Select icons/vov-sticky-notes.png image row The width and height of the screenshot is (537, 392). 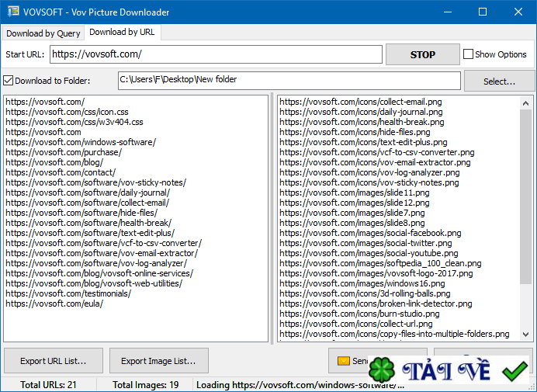pyautogui.click(x=369, y=182)
